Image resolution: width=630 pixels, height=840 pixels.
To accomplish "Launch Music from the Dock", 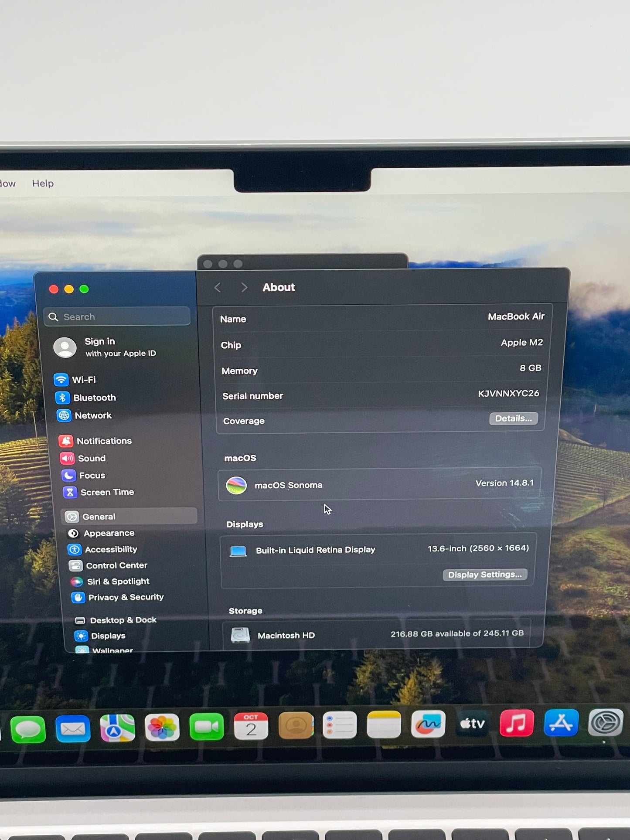I will (517, 723).
